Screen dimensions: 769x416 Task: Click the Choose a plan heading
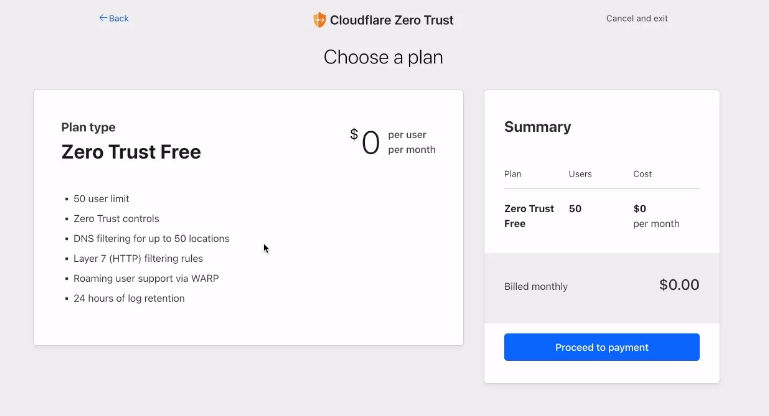(x=383, y=57)
